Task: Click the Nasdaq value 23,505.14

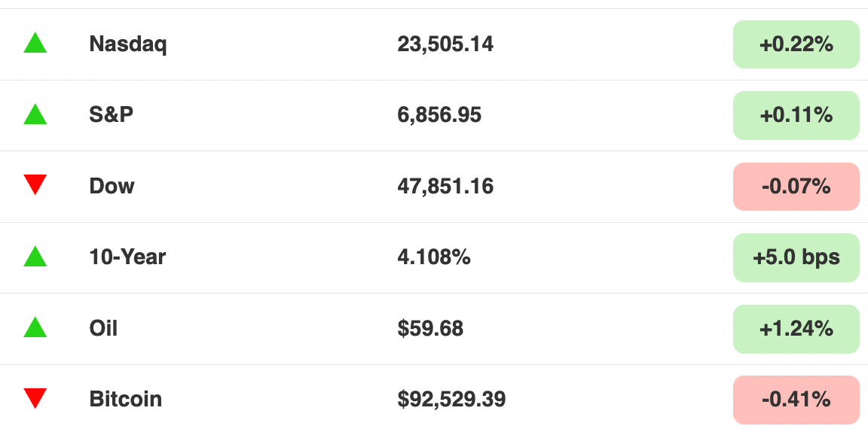Action: coord(445,44)
